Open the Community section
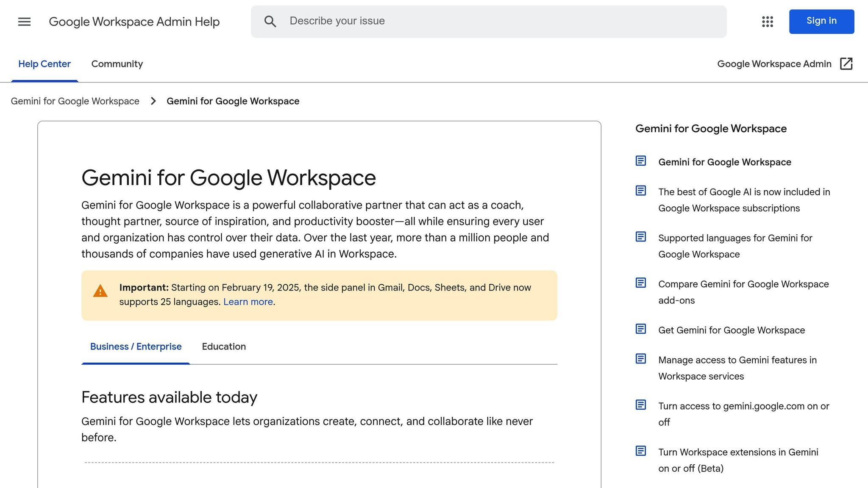The image size is (868, 488). [117, 64]
